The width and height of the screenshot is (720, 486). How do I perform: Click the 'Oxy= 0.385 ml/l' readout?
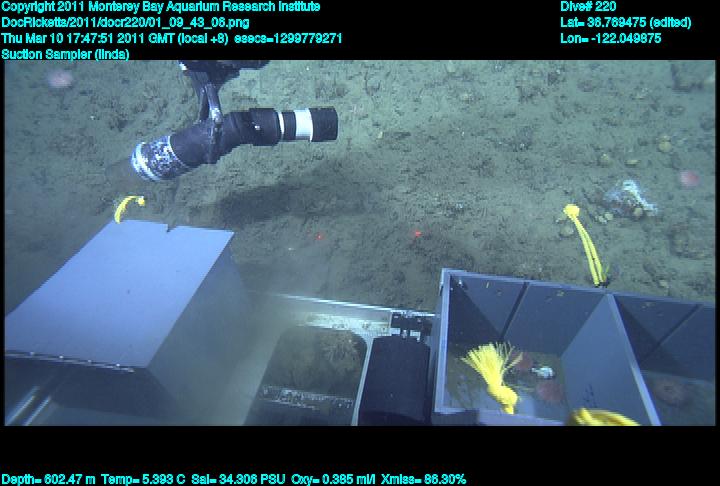[x=333, y=480]
